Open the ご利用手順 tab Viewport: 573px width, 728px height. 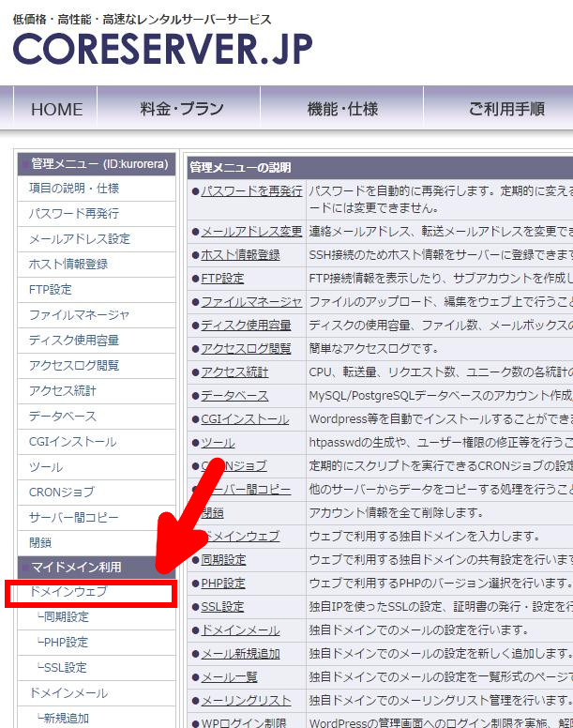click(x=506, y=109)
